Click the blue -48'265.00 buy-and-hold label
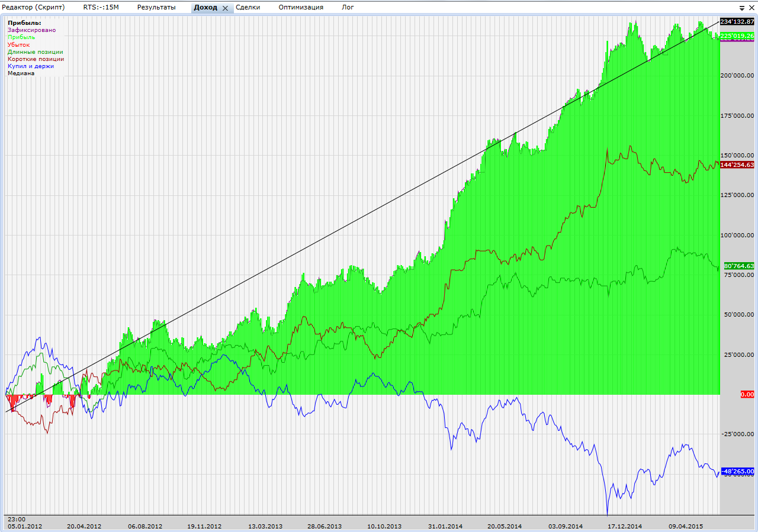The image size is (758, 532). [x=738, y=471]
